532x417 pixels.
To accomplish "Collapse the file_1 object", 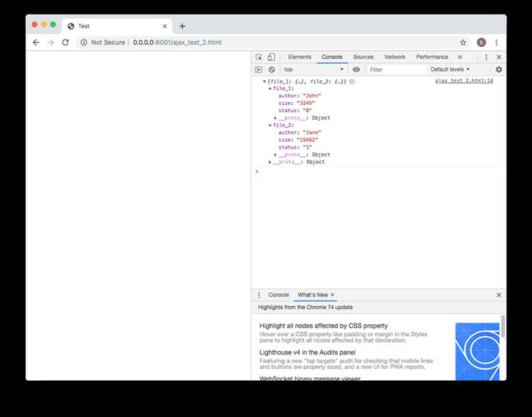I will coord(270,89).
